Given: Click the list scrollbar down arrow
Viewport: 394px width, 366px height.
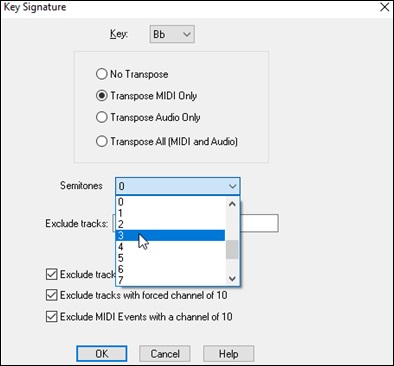Looking at the screenshot, I should pyautogui.click(x=232, y=278).
